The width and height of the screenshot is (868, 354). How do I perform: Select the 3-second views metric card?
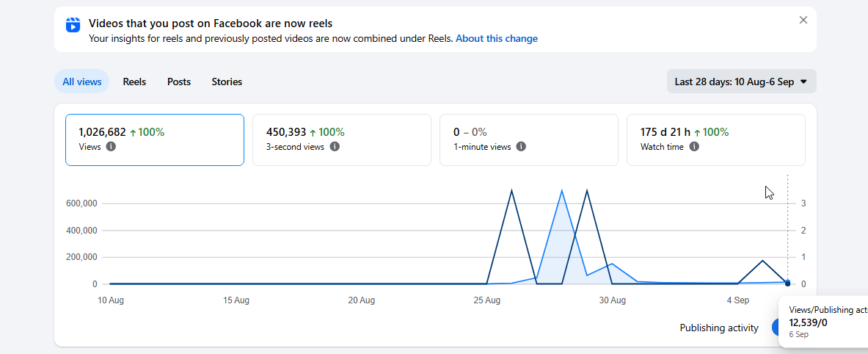pos(342,140)
